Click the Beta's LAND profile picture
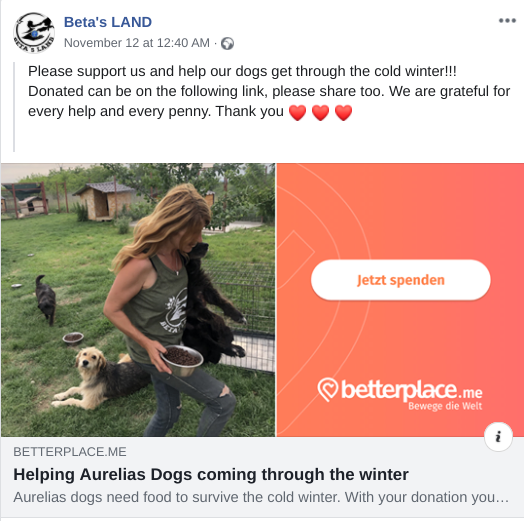 point(34,33)
